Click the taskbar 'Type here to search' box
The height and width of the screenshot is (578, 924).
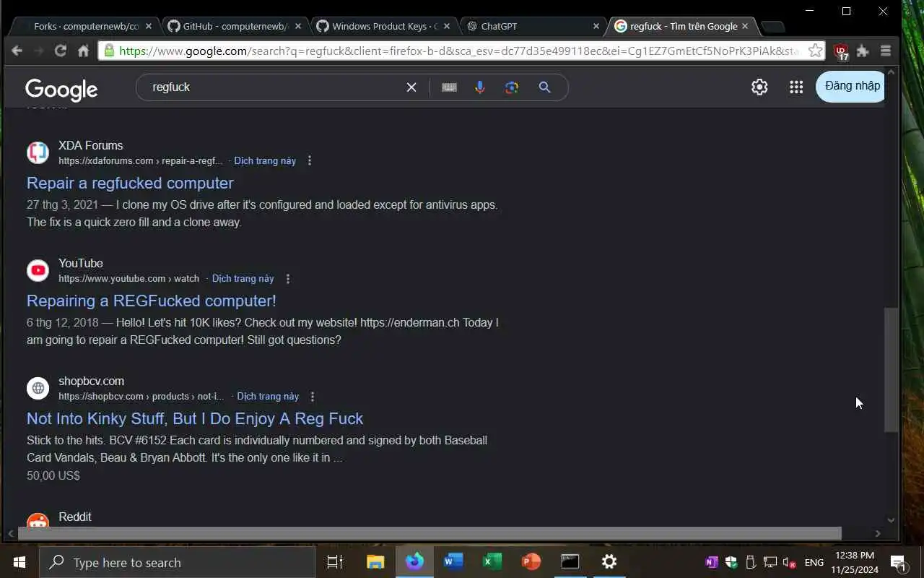(x=177, y=562)
